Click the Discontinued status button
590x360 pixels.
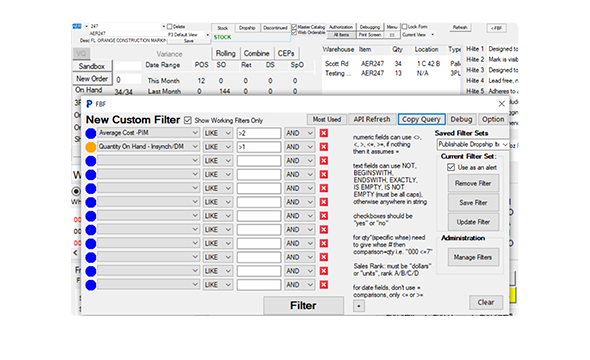click(275, 28)
